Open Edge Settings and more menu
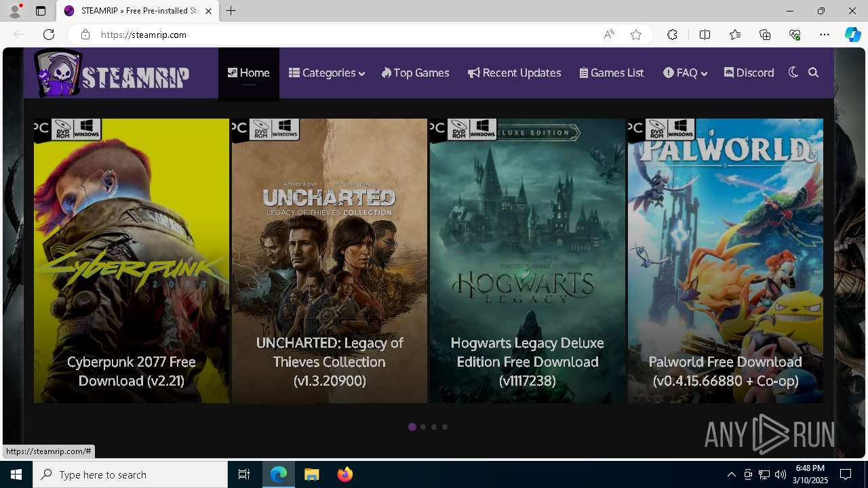 (x=825, y=35)
